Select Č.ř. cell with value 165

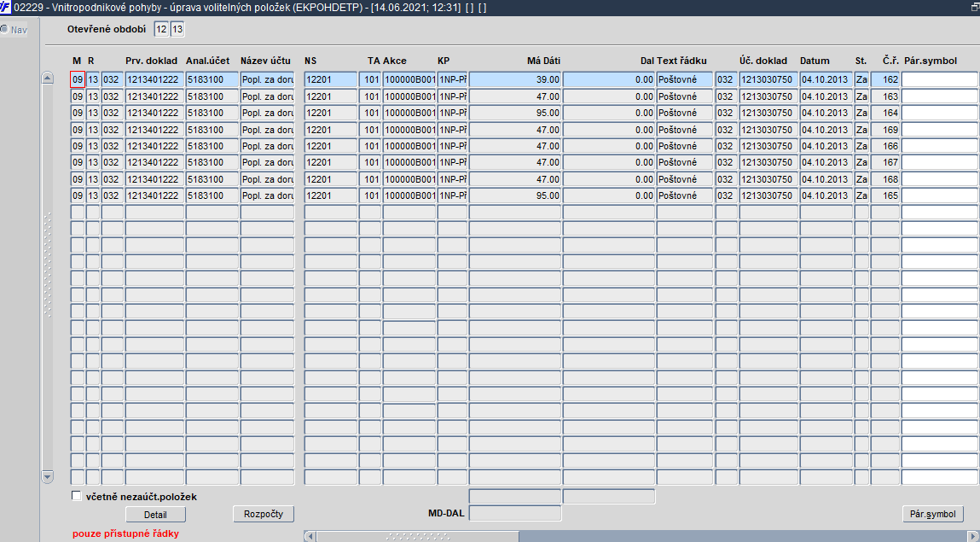[x=885, y=195]
